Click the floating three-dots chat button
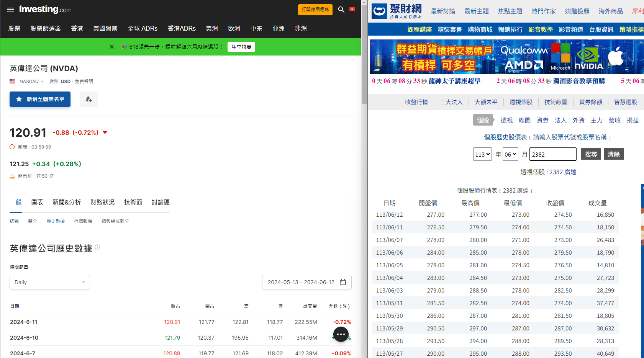 pyautogui.click(x=341, y=334)
